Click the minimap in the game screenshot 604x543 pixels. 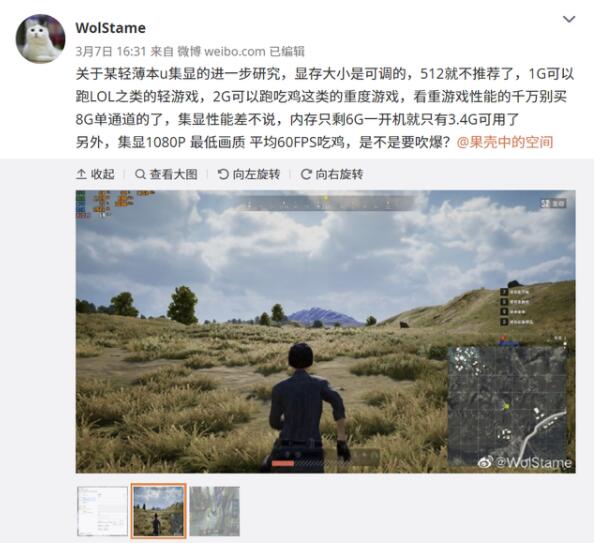[507, 404]
